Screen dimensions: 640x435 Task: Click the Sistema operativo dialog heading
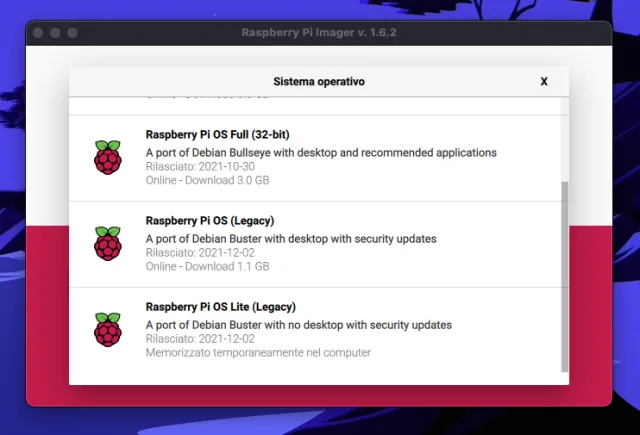[318, 82]
